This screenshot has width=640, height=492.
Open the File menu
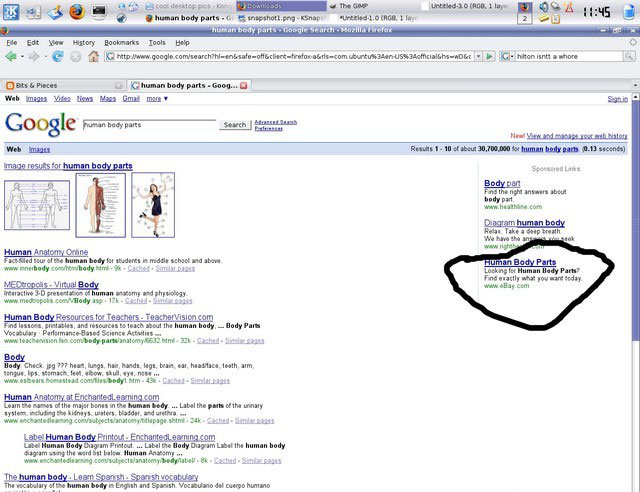12,42
